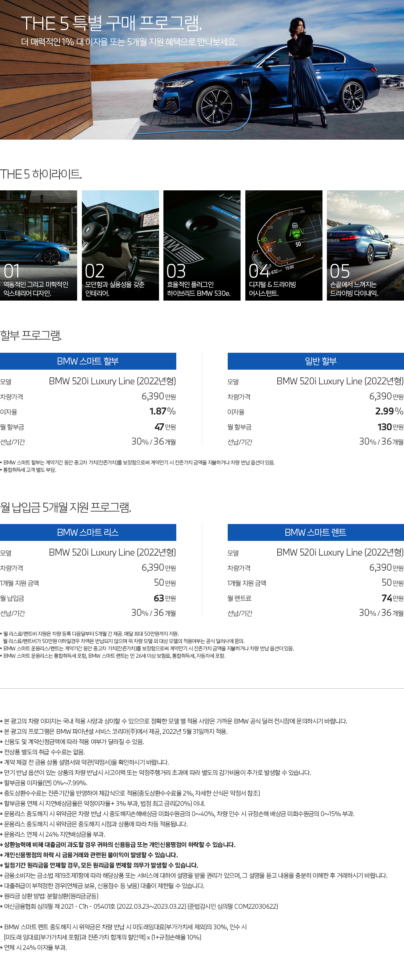Click the 여신금융협회 심의필 number line

click(x=139, y=906)
